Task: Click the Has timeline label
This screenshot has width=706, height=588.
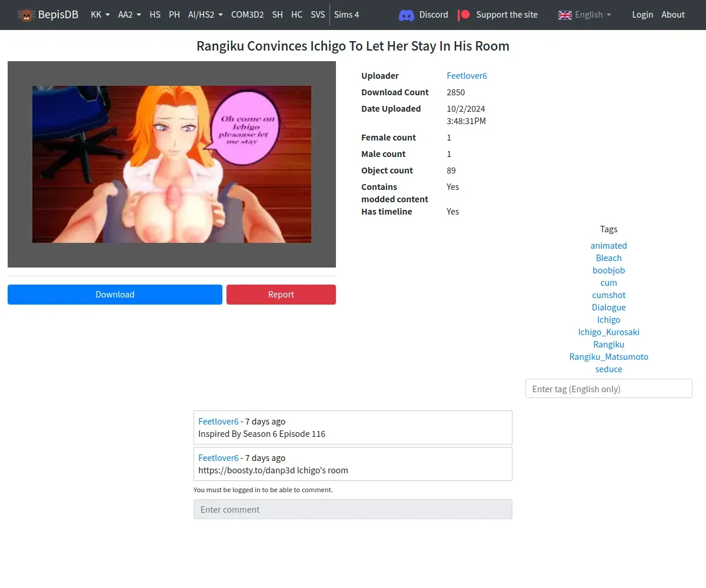Action: point(387,212)
